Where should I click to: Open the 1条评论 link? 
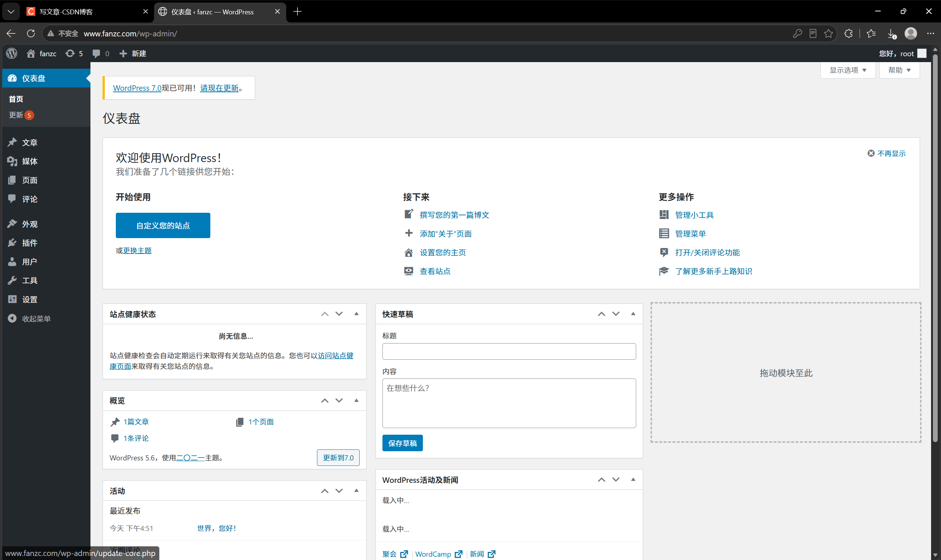click(x=136, y=438)
